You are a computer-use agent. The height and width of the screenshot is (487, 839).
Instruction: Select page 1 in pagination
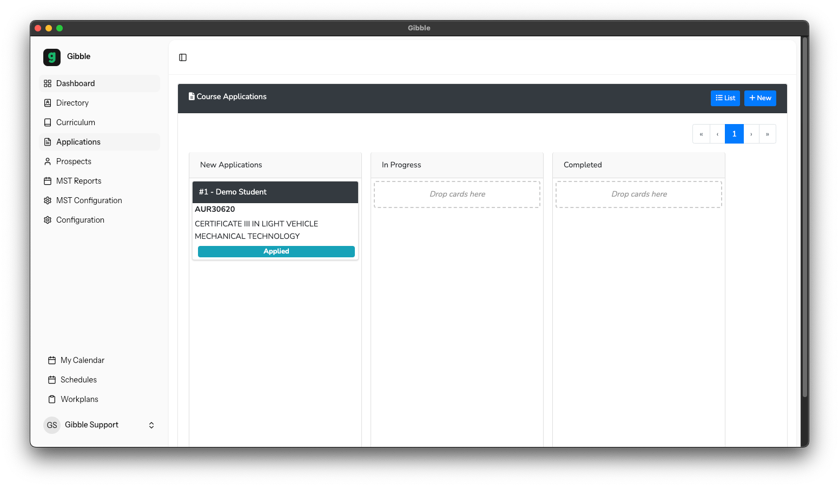click(x=734, y=134)
